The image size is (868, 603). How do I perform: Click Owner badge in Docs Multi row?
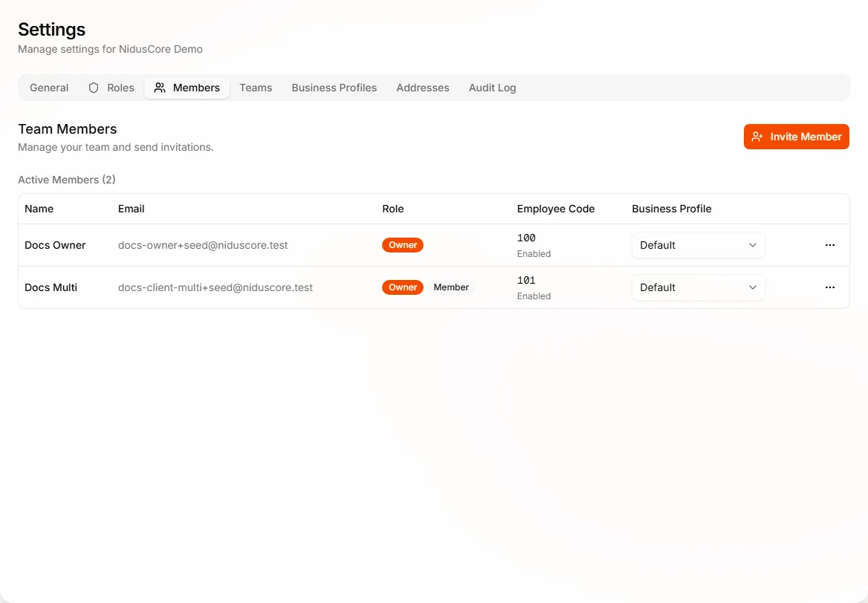point(403,287)
